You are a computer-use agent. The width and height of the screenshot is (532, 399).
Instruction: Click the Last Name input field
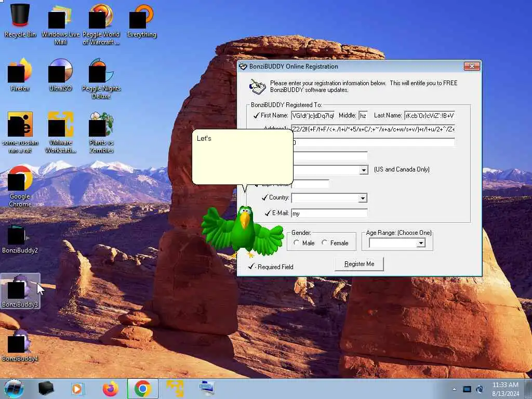pos(430,116)
